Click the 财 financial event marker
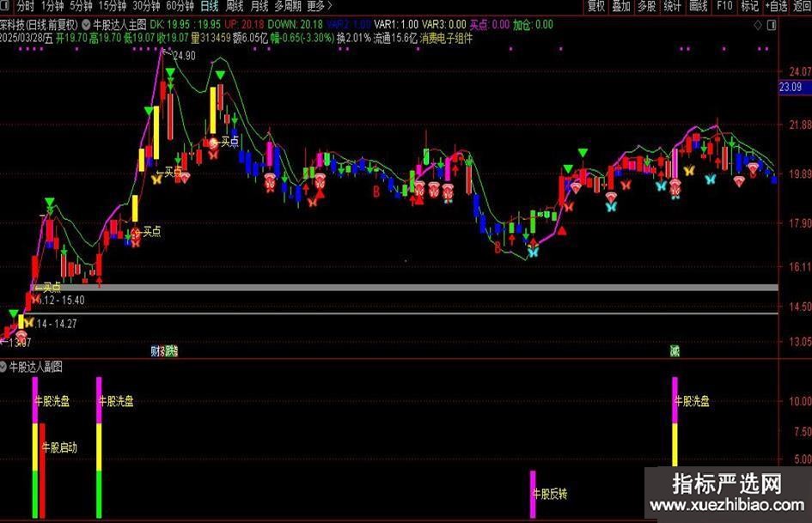This screenshot has height=523, width=812. [x=155, y=351]
